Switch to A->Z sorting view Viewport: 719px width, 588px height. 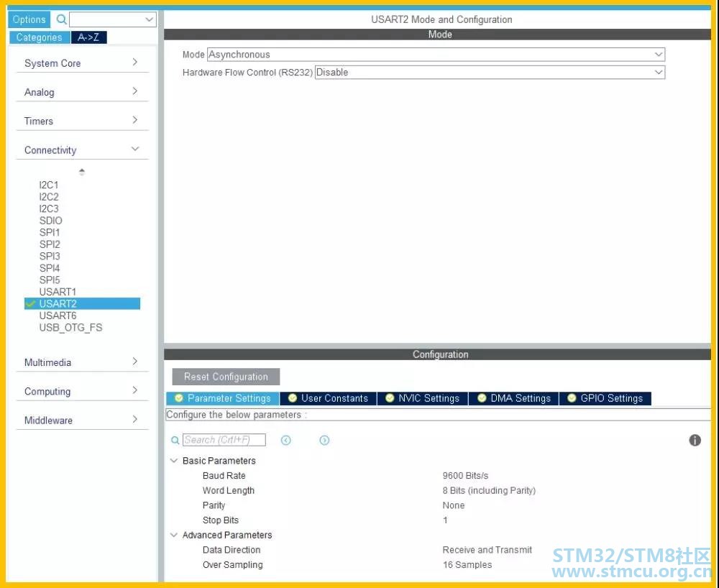(88, 37)
